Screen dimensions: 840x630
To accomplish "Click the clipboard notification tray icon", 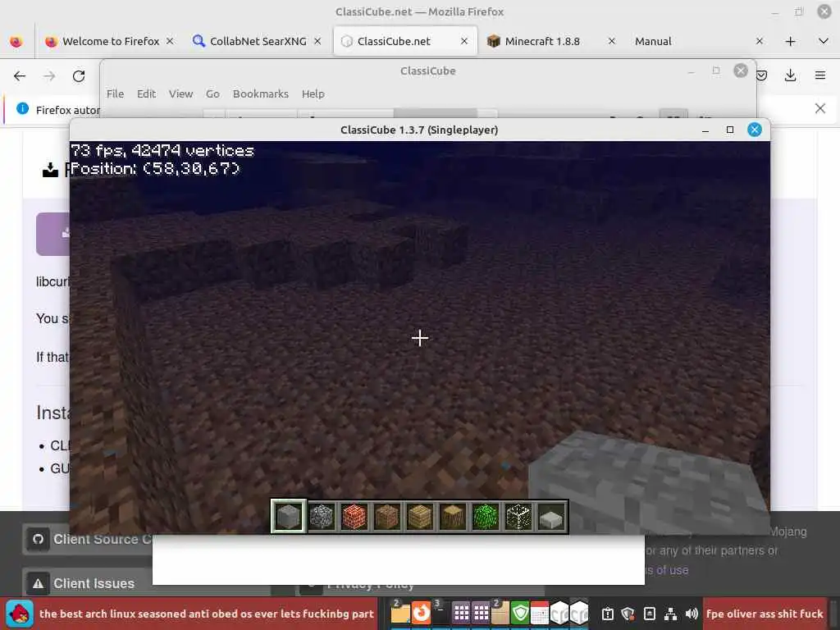I will (x=607, y=614).
